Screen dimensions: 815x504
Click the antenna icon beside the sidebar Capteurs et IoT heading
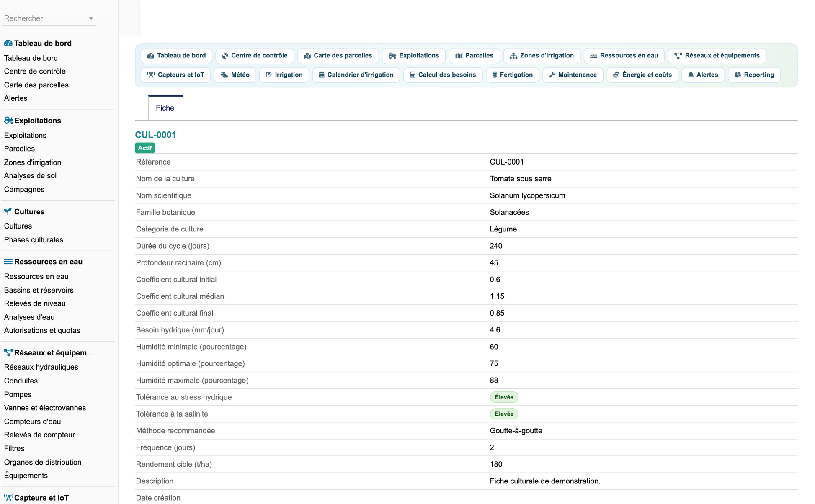[8, 498]
